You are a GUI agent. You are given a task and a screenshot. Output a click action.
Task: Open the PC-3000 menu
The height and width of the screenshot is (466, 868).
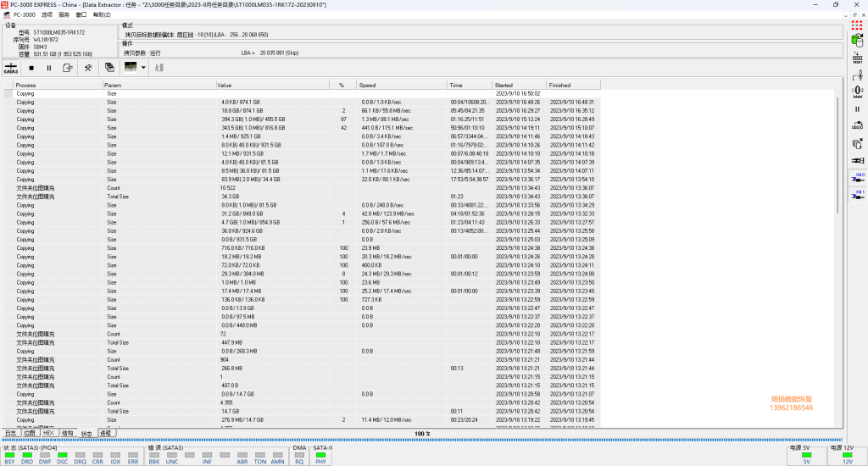pyautogui.click(x=24, y=15)
